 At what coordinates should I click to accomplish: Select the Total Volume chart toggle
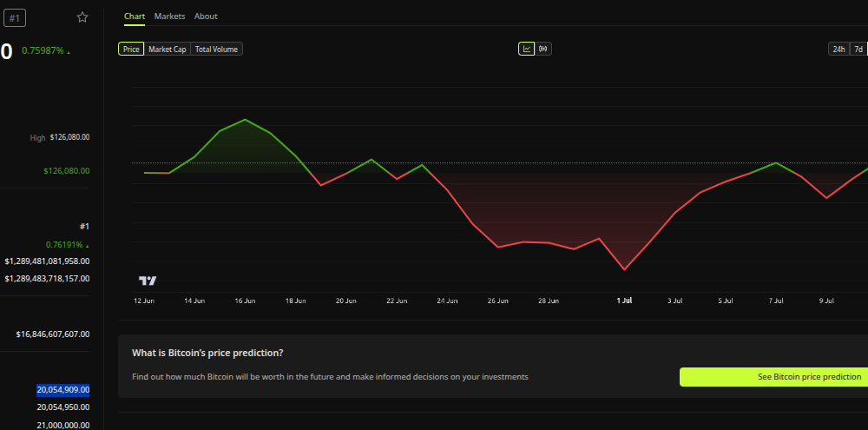tap(216, 50)
